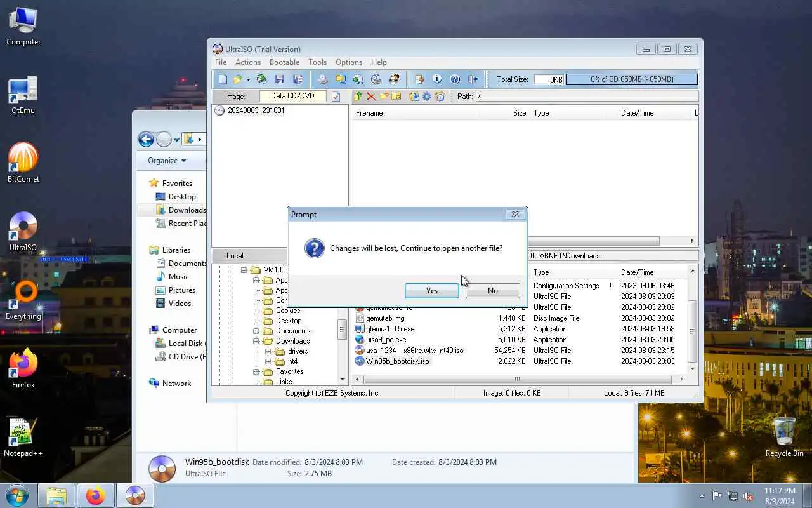This screenshot has width=812, height=508.
Task: Open the Tools menu
Action: click(x=318, y=62)
